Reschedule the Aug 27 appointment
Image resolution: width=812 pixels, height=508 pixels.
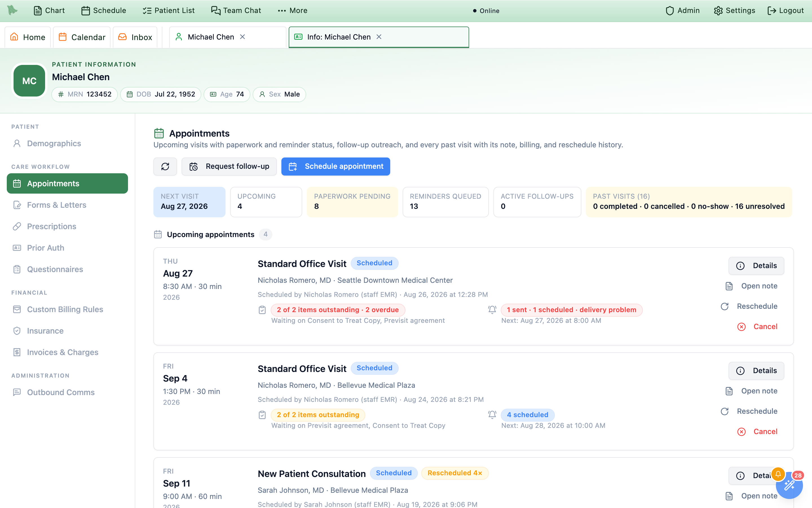[749, 306]
